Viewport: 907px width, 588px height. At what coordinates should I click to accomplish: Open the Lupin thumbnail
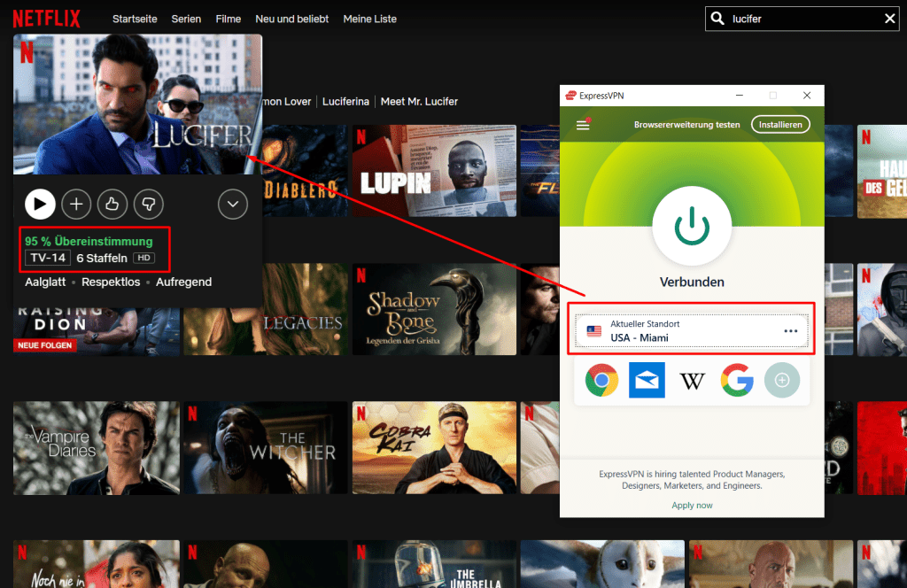click(x=434, y=171)
